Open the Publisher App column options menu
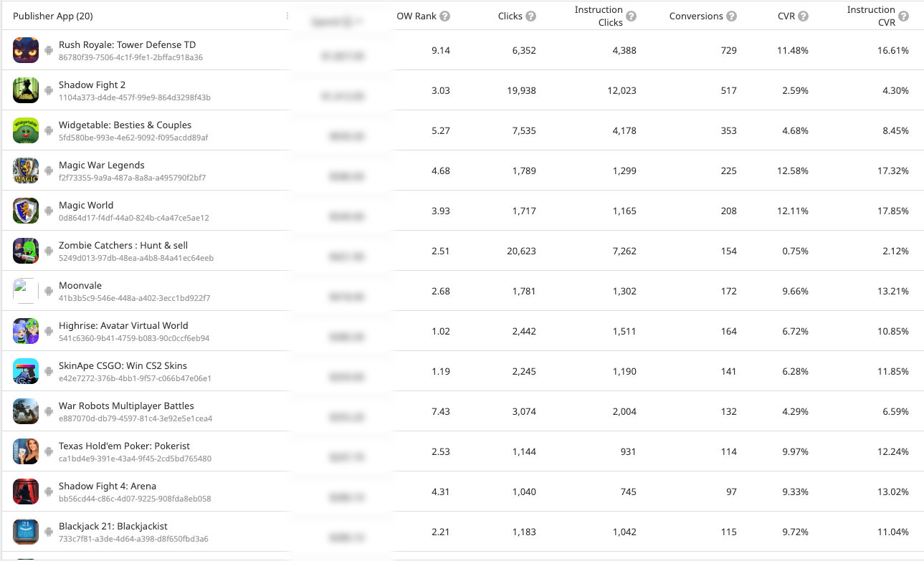Viewport: 924px width, 561px height. (x=287, y=16)
